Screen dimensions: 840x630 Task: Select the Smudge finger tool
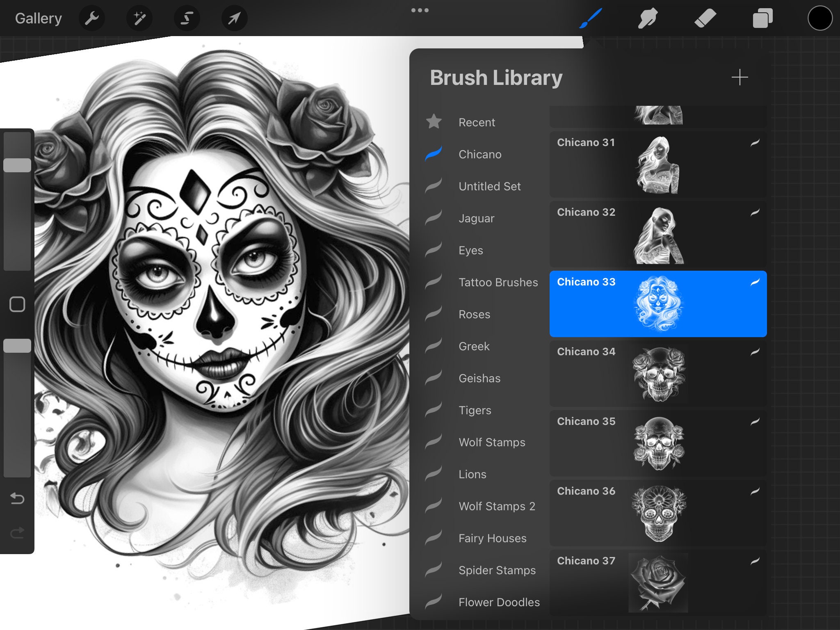pos(648,18)
